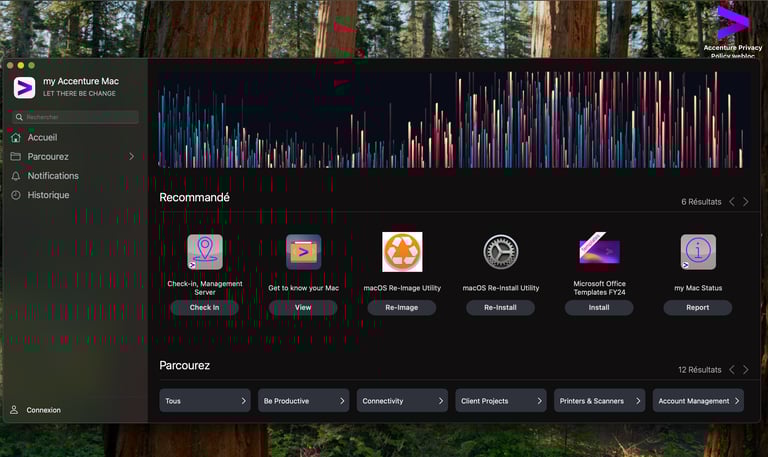768x457 pixels.
Task: Click the Notifications bell icon
Action: 16,176
